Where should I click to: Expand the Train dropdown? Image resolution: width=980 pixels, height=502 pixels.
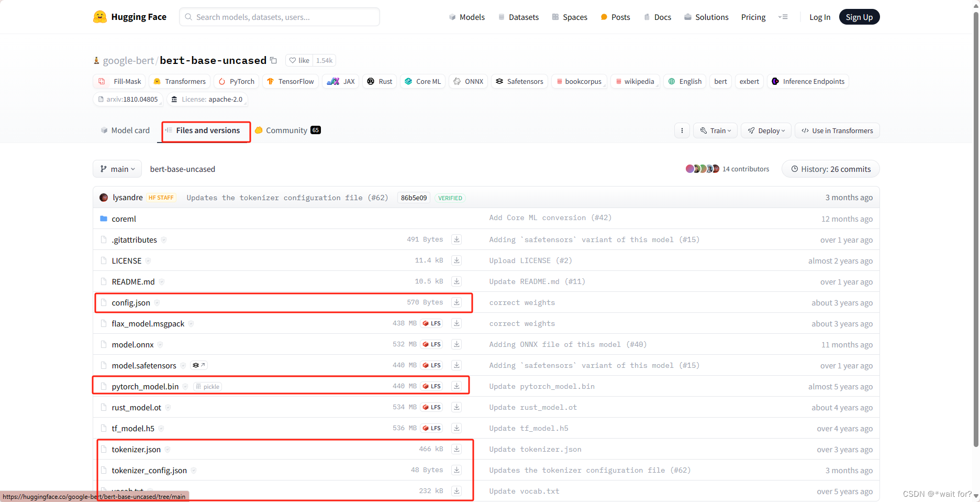715,130
